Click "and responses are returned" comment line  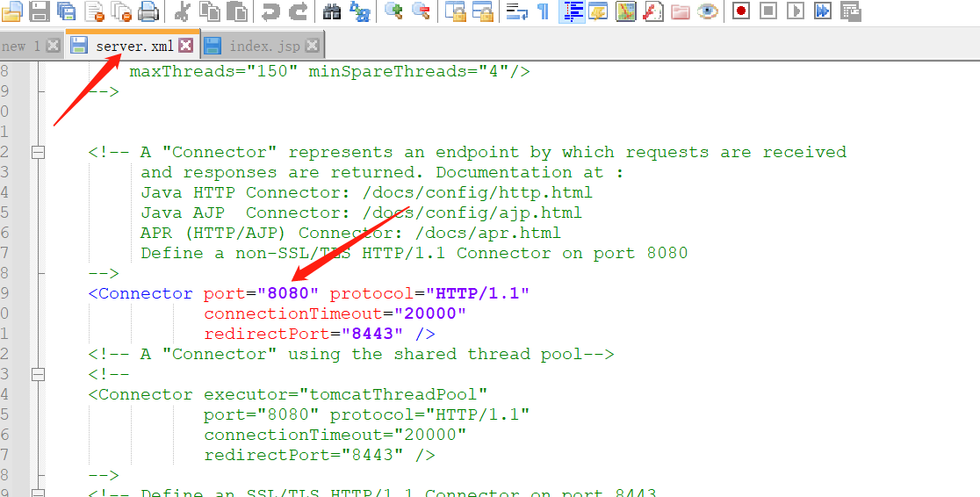pos(382,172)
